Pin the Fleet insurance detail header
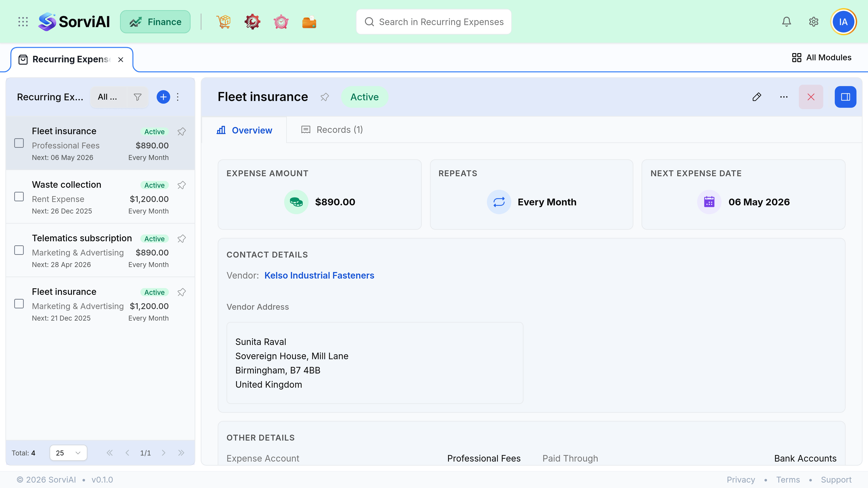This screenshot has height=488, width=868. pyautogui.click(x=325, y=97)
